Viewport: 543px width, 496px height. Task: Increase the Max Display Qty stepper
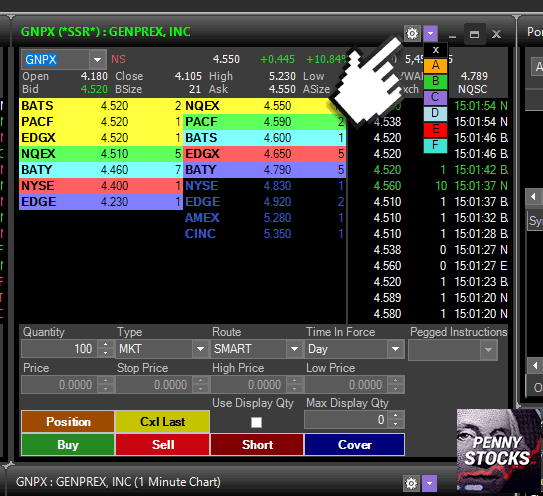coord(395,415)
